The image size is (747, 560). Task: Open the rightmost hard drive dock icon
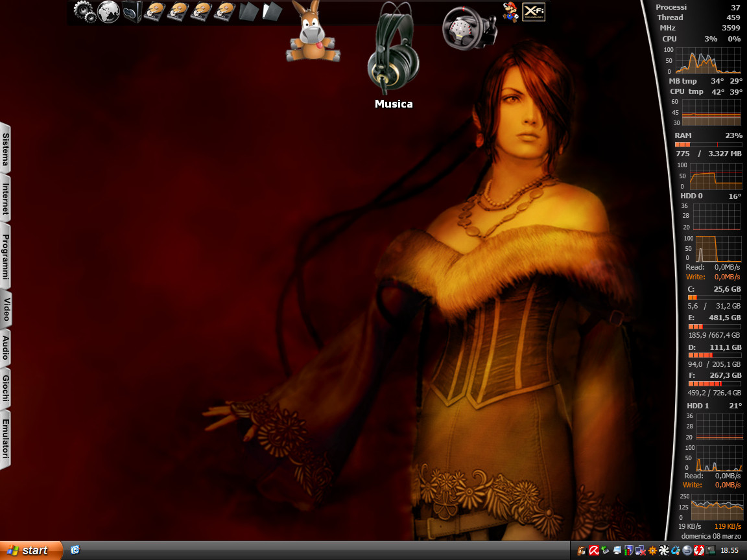point(224,12)
